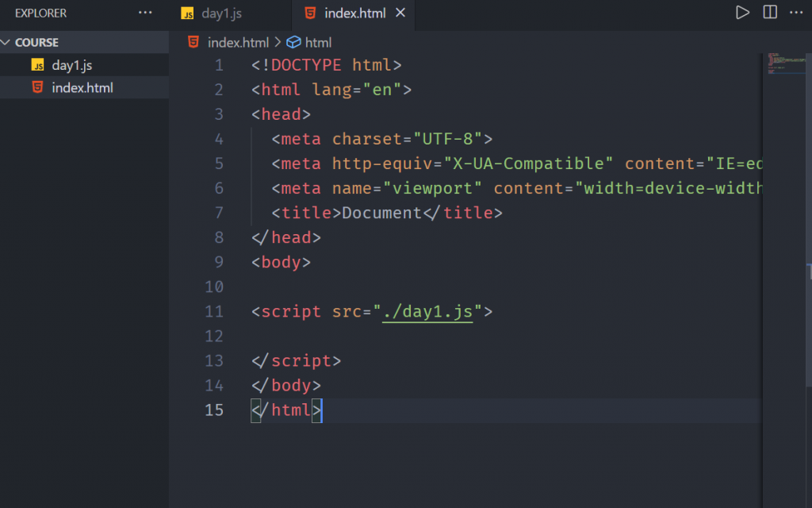Click "en" lang value on line 2
The height and width of the screenshot is (508, 812).
click(381, 90)
